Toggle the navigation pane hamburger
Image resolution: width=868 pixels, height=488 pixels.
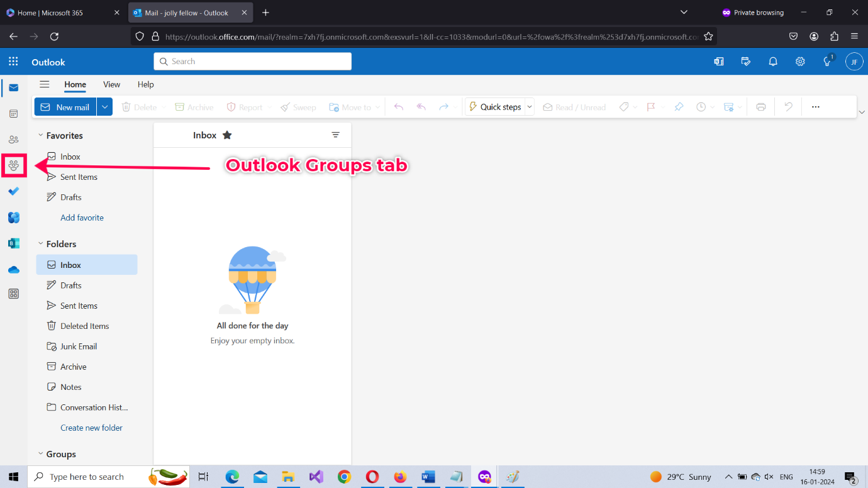[x=44, y=84]
